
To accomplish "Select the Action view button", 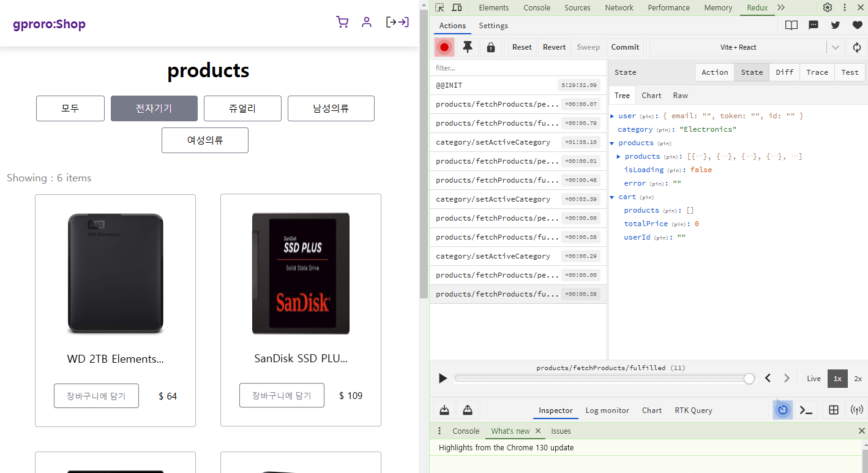I will [x=715, y=72].
